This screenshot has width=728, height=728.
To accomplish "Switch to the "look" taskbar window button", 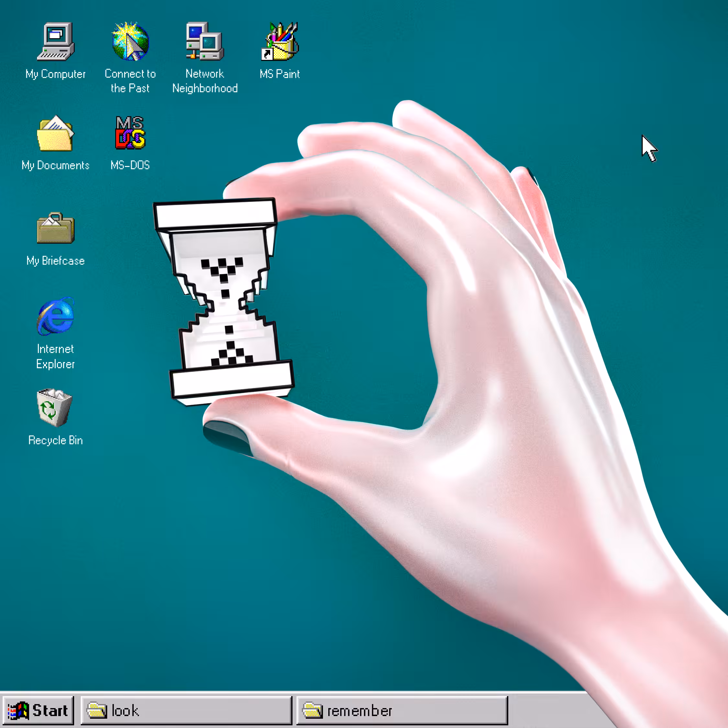I will [x=186, y=711].
